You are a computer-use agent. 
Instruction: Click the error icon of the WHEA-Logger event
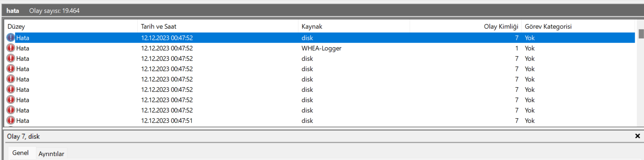tap(11, 48)
